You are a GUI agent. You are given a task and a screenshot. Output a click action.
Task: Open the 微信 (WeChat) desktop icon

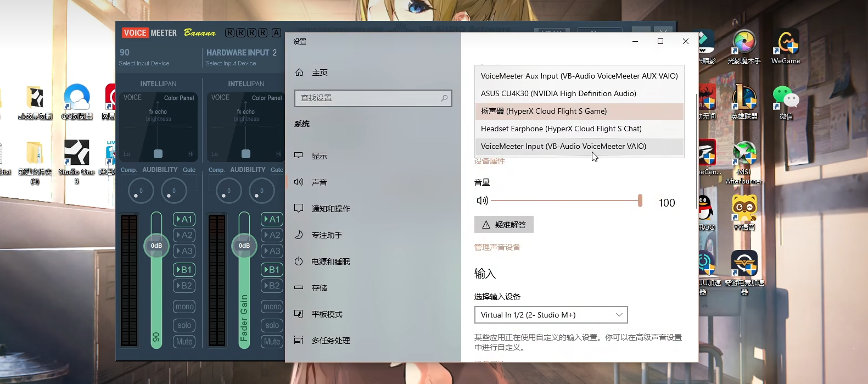coord(786,102)
